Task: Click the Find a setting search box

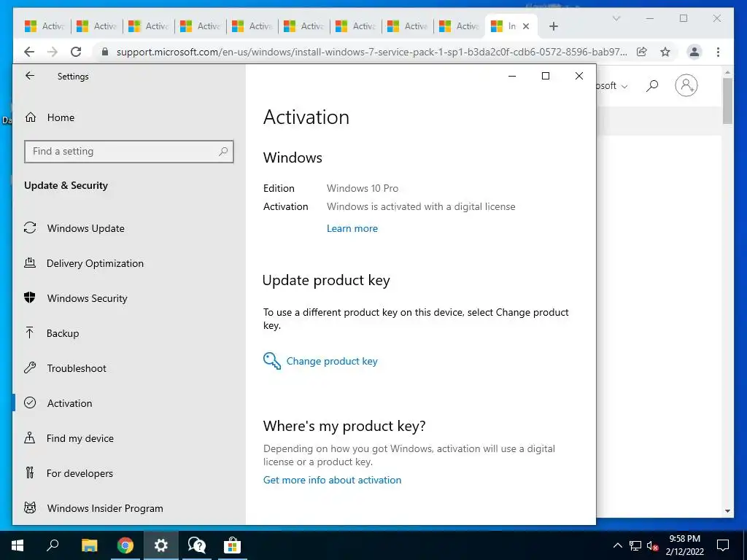Action: [x=128, y=152]
